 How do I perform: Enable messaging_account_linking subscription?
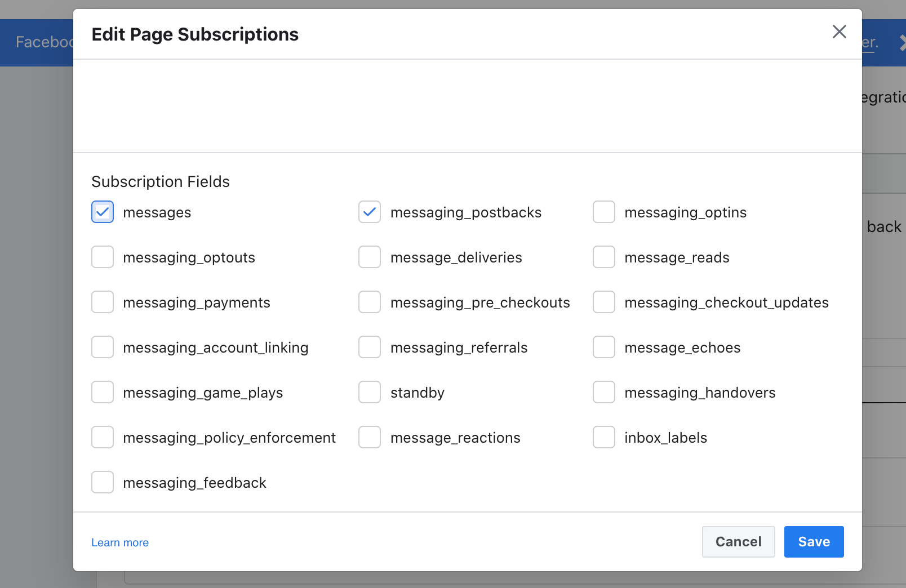(x=103, y=348)
